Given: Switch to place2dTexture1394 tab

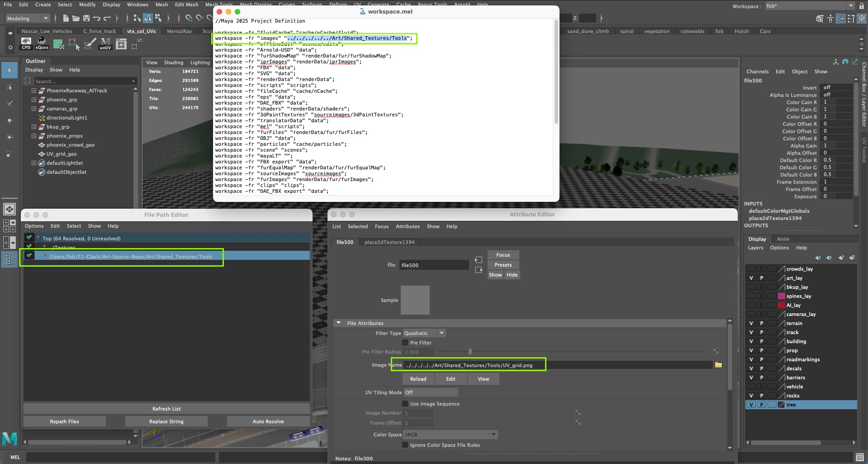Looking at the screenshot, I should (389, 242).
